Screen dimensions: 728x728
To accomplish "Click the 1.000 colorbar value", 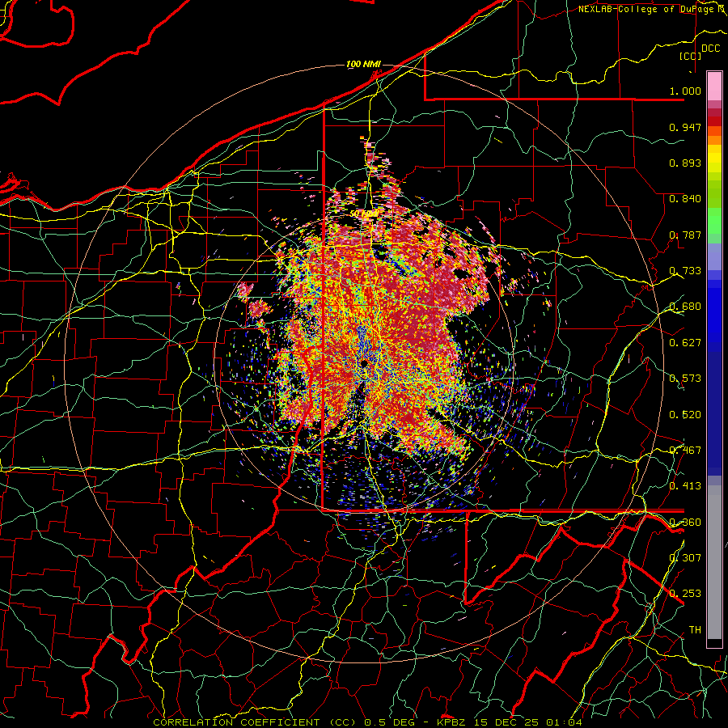I will [685, 91].
